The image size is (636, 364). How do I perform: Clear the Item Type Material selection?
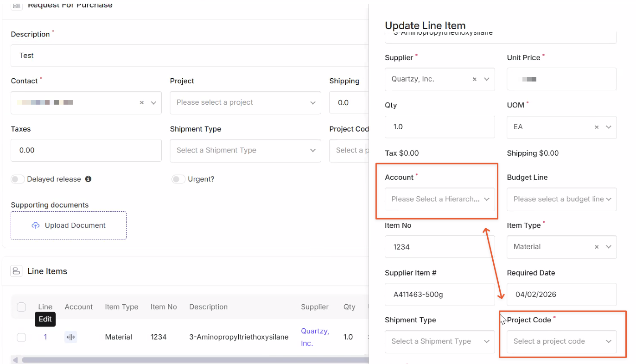pyautogui.click(x=597, y=247)
